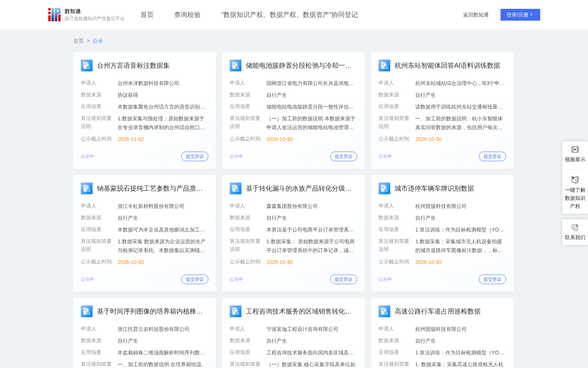Click applicant 浙江丰虹新材料股份有限公司

(x=151, y=206)
